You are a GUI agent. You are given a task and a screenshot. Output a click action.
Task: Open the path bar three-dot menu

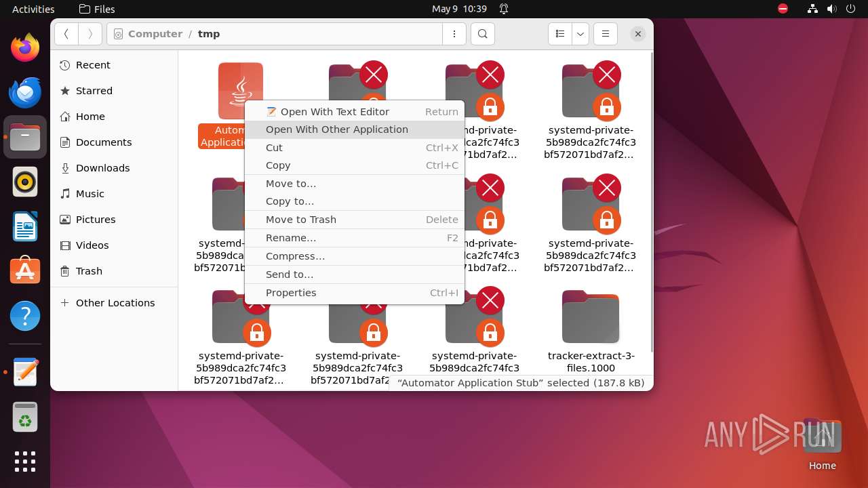(454, 34)
